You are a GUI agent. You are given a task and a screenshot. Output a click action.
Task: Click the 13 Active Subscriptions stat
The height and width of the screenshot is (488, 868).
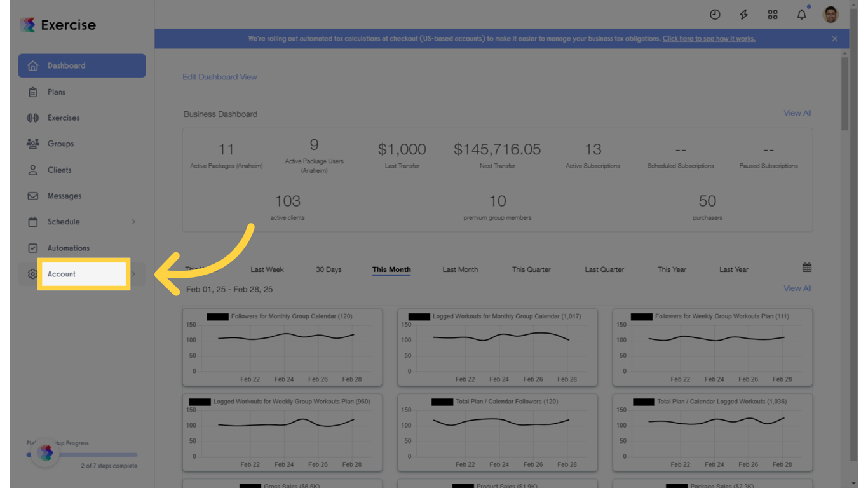(593, 156)
